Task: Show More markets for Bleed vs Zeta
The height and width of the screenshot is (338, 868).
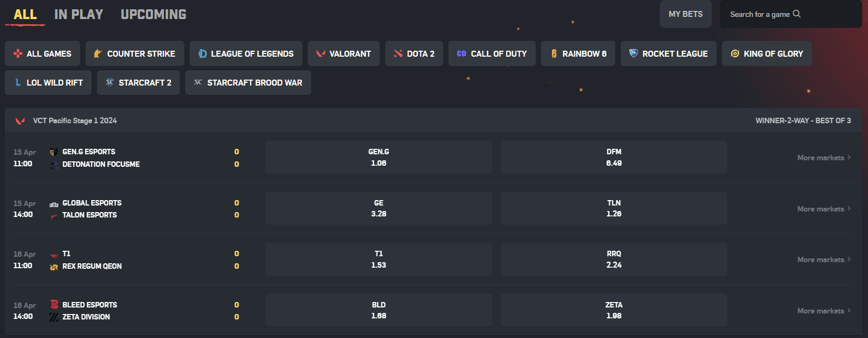Action: tap(823, 311)
